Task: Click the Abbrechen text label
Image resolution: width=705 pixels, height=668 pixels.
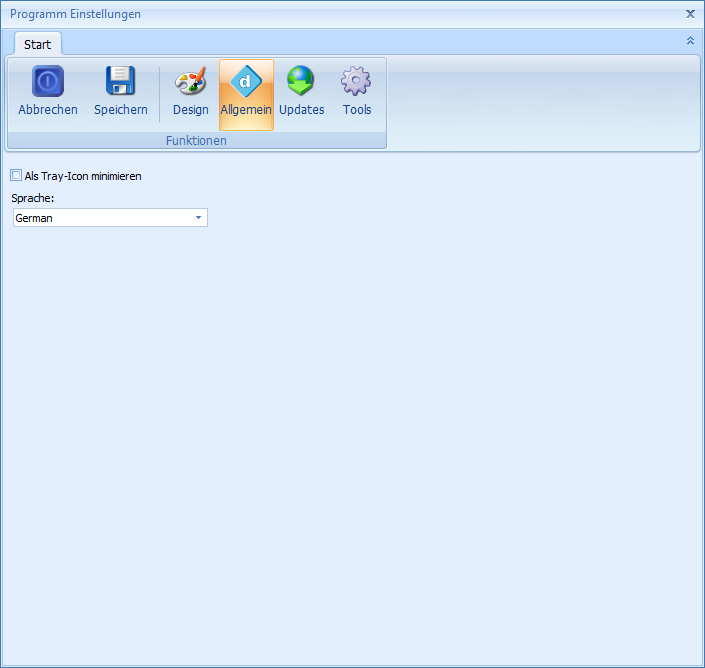Action: click(x=48, y=110)
